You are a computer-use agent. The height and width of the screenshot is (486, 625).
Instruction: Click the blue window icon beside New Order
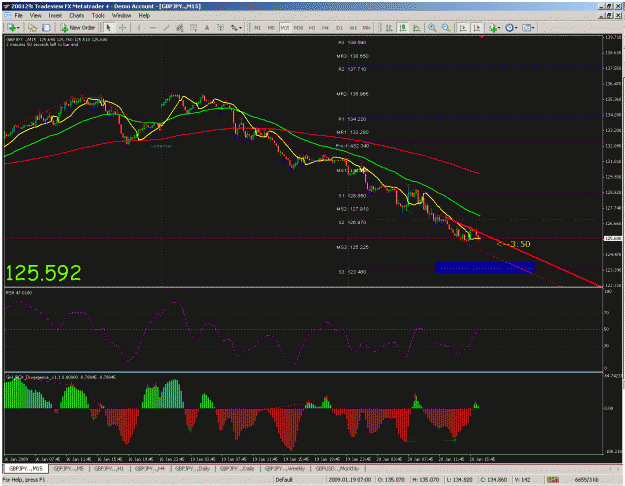[x=46, y=28]
